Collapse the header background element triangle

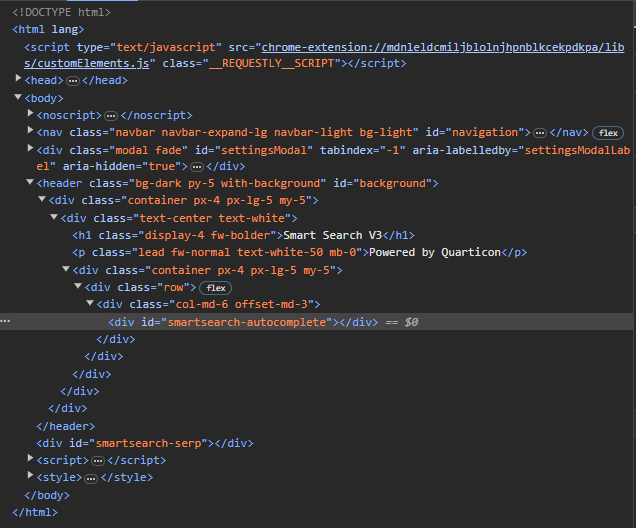[30, 182]
